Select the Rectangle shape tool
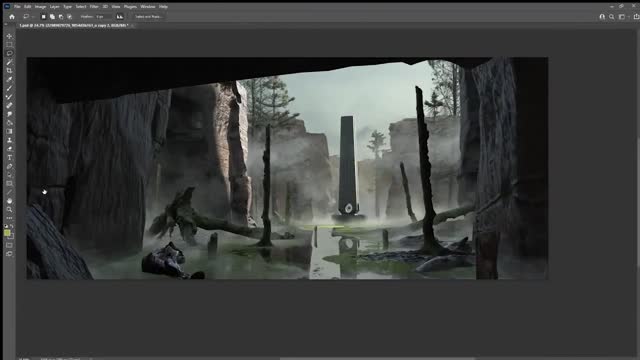Viewport: 640px width, 360px height. [x=9, y=184]
